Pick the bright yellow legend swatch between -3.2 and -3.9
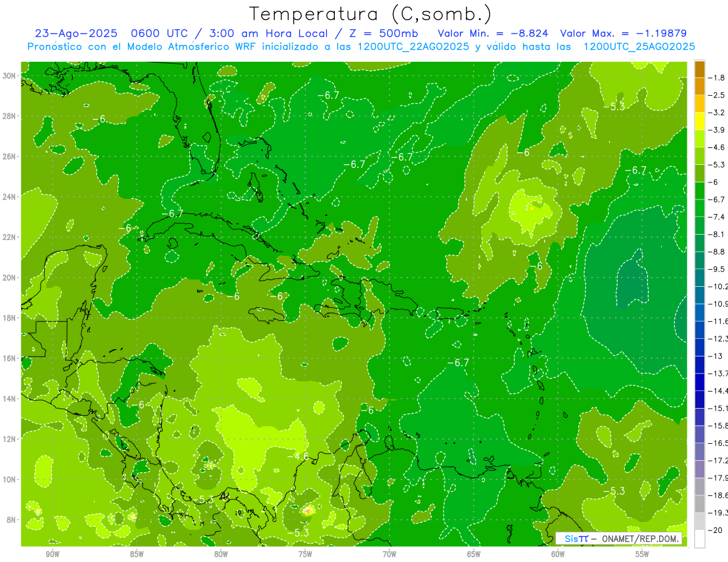728x562 pixels. 699,121
